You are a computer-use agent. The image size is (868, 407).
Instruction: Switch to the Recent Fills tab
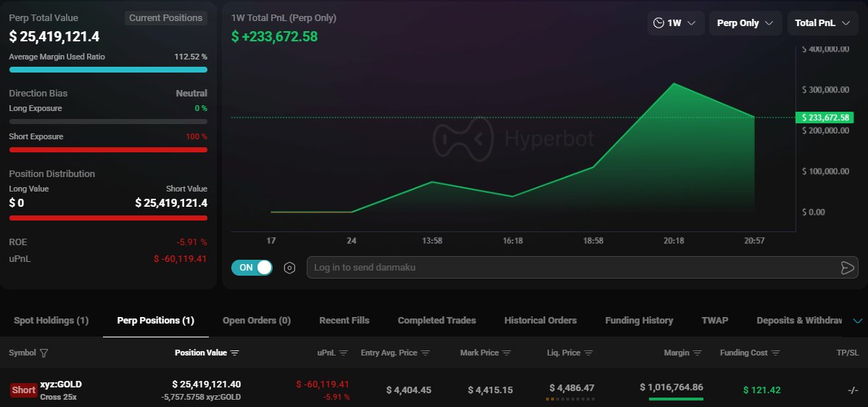[344, 321]
